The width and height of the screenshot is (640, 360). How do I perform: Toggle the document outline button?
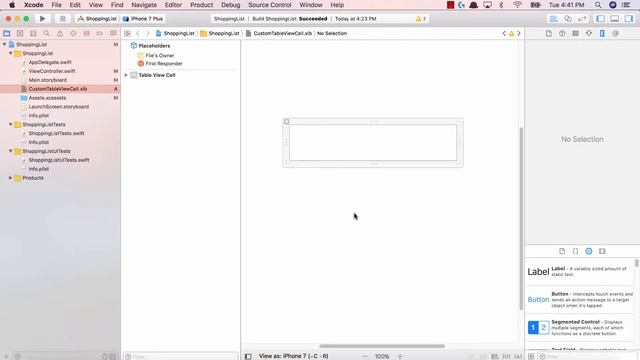[x=248, y=356]
